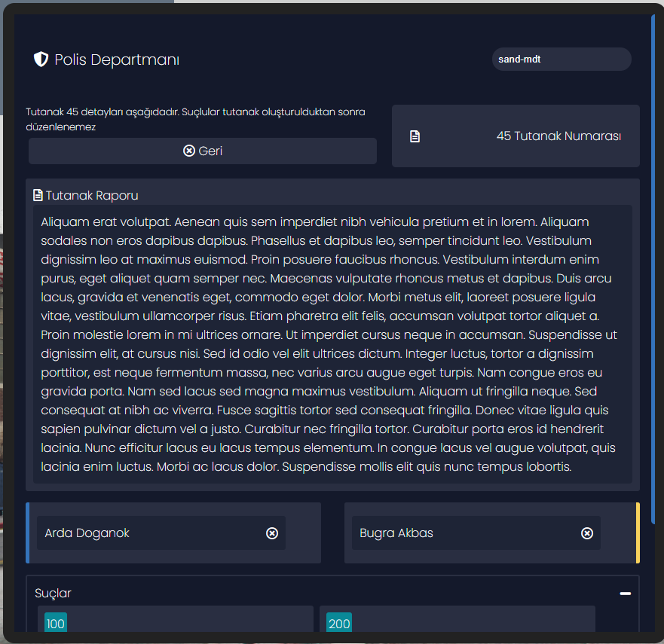Select the Bugra Akbas name field
This screenshot has width=664, height=644.
476,533
